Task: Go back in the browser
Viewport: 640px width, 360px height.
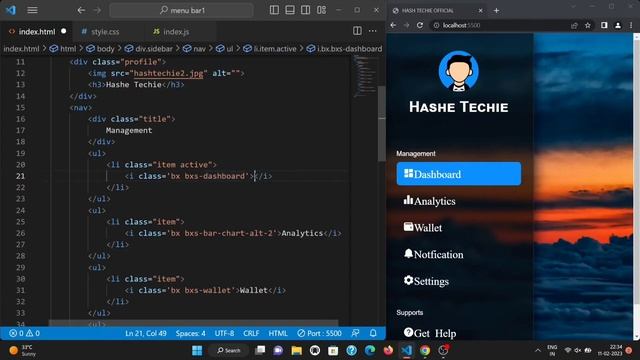Action: point(393,25)
